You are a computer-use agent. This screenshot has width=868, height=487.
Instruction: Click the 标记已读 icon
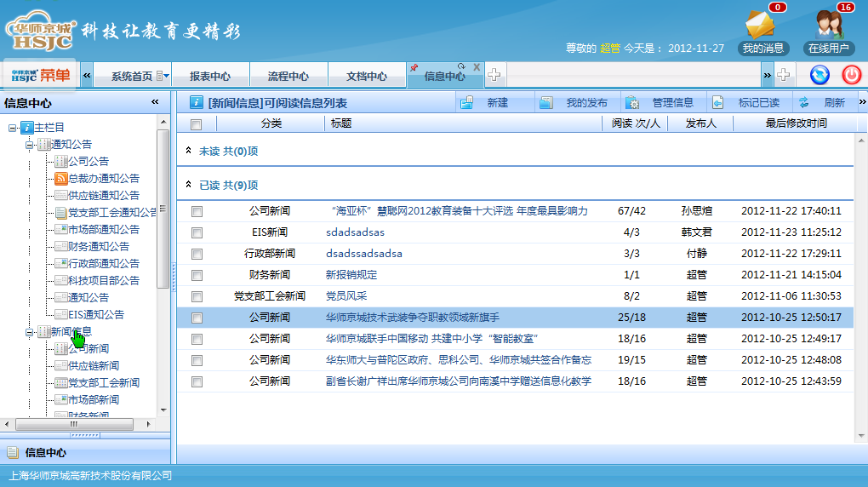pyautogui.click(x=718, y=102)
